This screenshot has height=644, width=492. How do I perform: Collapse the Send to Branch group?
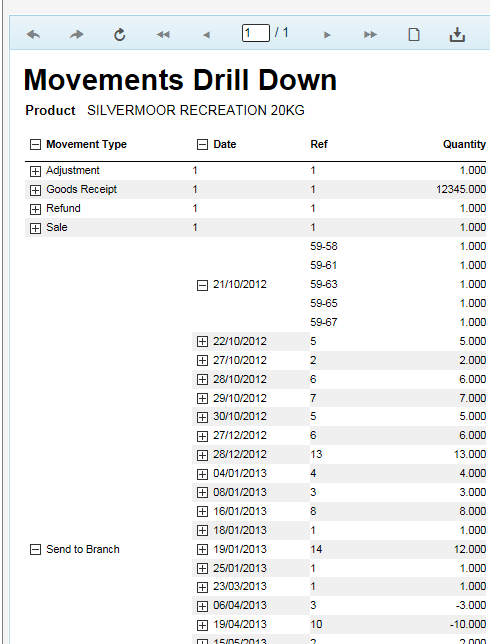[35, 550]
